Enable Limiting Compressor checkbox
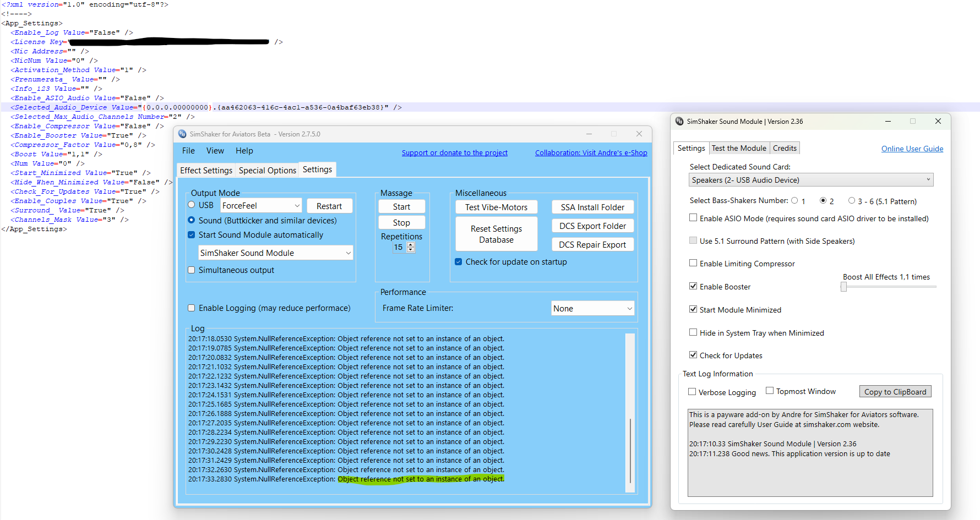The image size is (980, 520). 693,263
